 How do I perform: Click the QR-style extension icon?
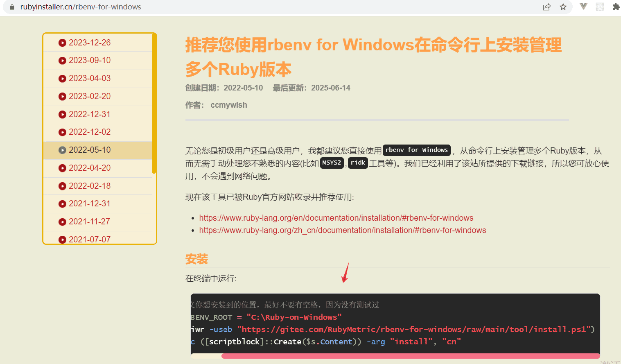(x=600, y=7)
